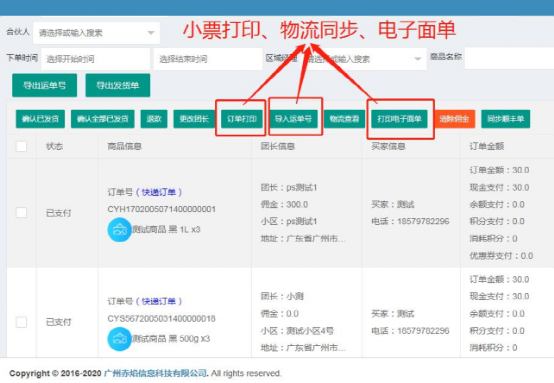The height and width of the screenshot is (383, 554).
Task: Click the 确认已发货 button
Action: [40, 119]
